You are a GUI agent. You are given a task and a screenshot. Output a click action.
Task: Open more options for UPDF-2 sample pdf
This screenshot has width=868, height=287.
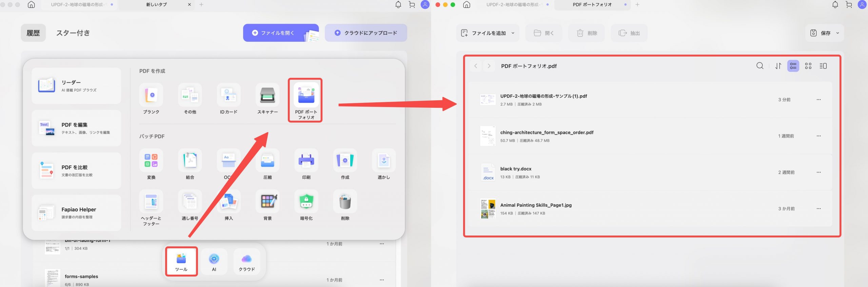[x=818, y=100]
